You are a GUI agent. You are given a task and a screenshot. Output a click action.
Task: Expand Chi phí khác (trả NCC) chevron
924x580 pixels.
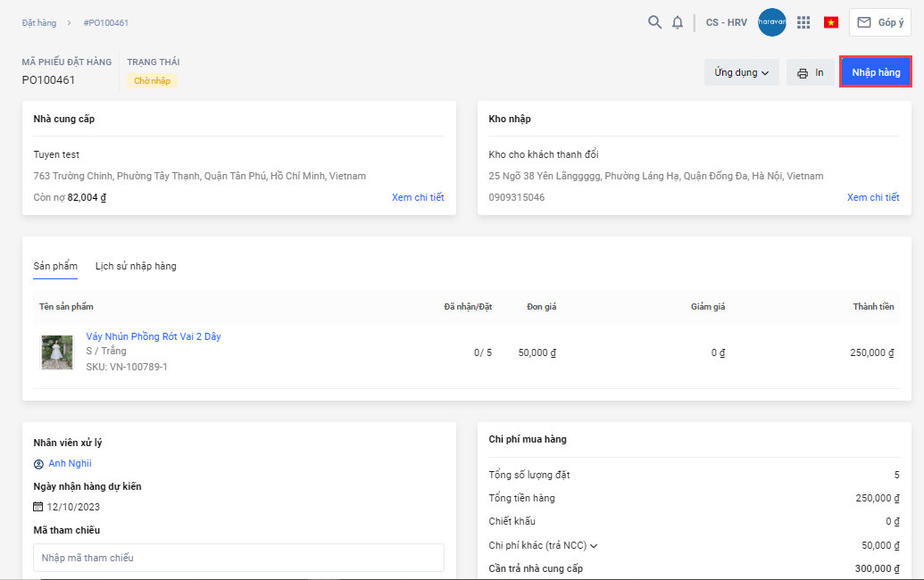[x=594, y=545]
